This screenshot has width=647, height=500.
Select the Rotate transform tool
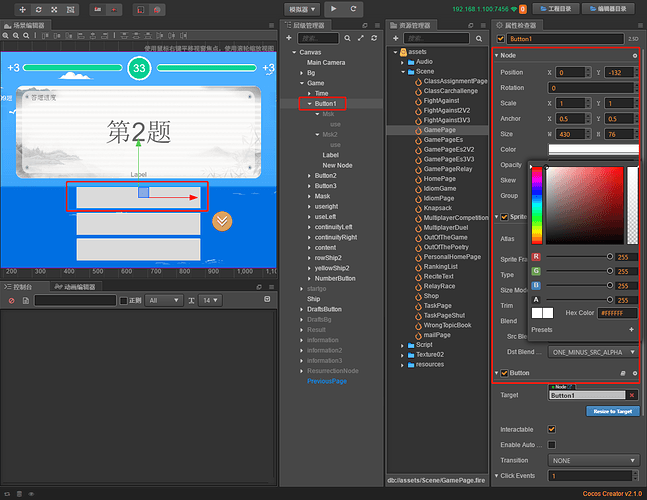[x=38, y=9]
